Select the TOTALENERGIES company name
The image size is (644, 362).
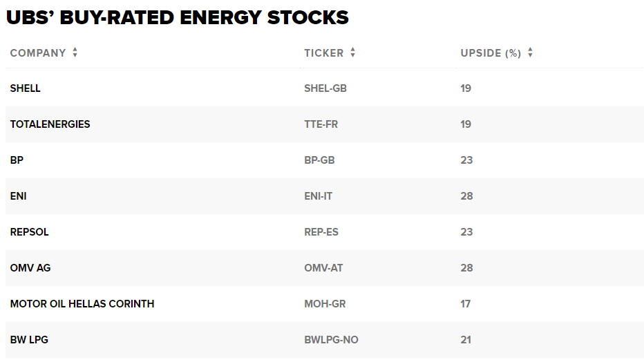pyautogui.click(x=50, y=124)
